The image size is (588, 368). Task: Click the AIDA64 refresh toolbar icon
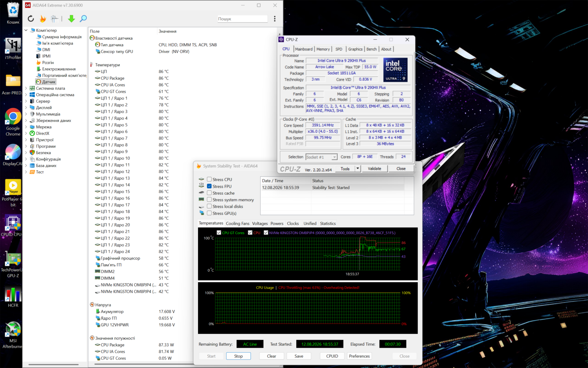(31, 18)
